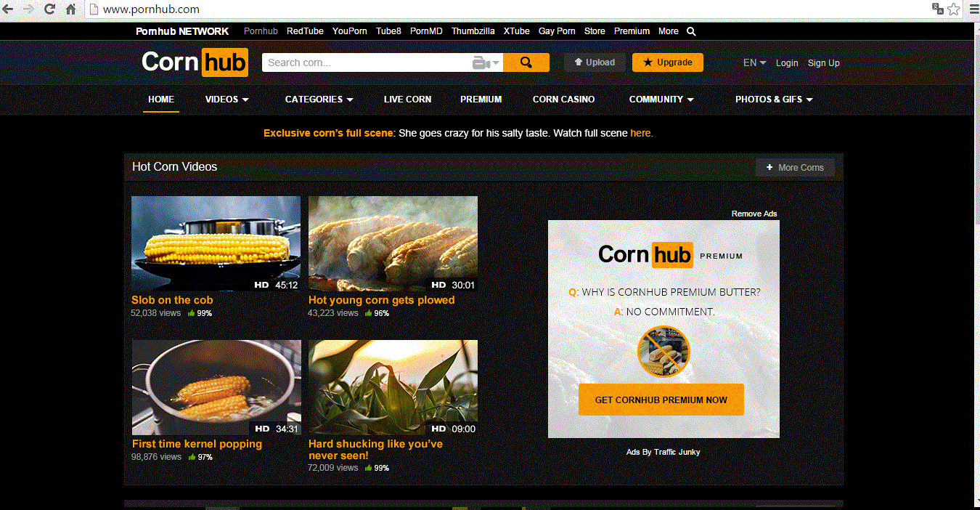Screen dimensions: 980x510
Task: Click the Upload button
Action: (x=595, y=62)
